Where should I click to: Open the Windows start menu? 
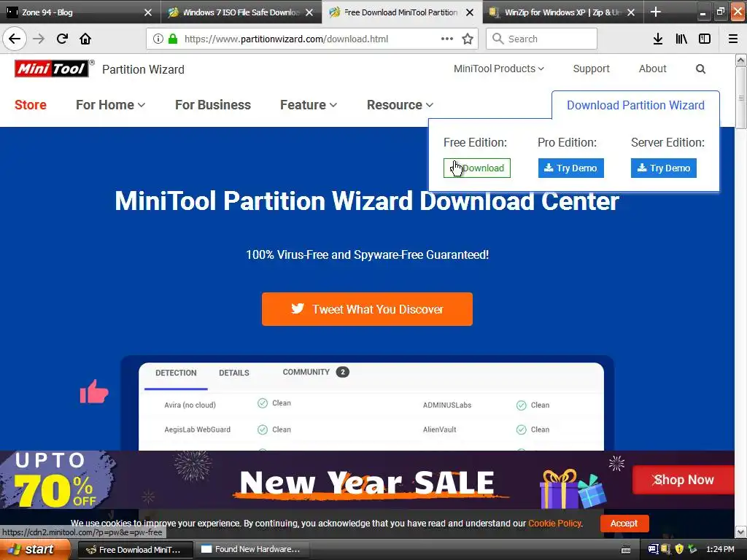click(34, 549)
